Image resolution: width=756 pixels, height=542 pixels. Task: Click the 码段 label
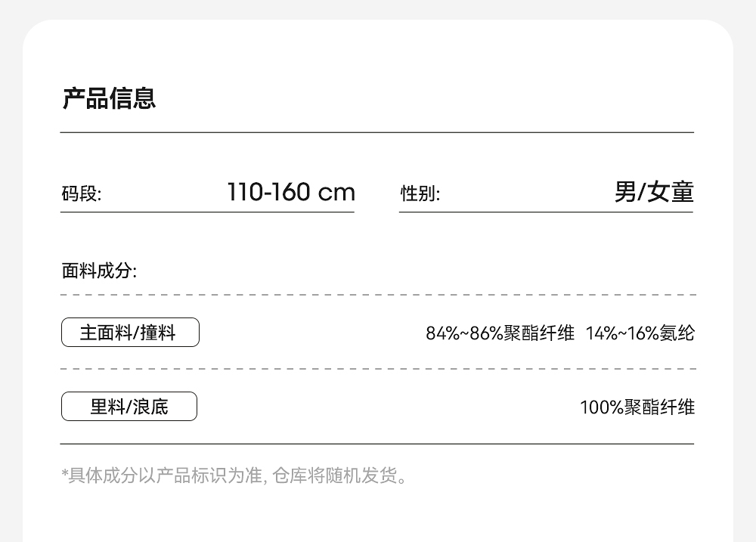[81, 194]
